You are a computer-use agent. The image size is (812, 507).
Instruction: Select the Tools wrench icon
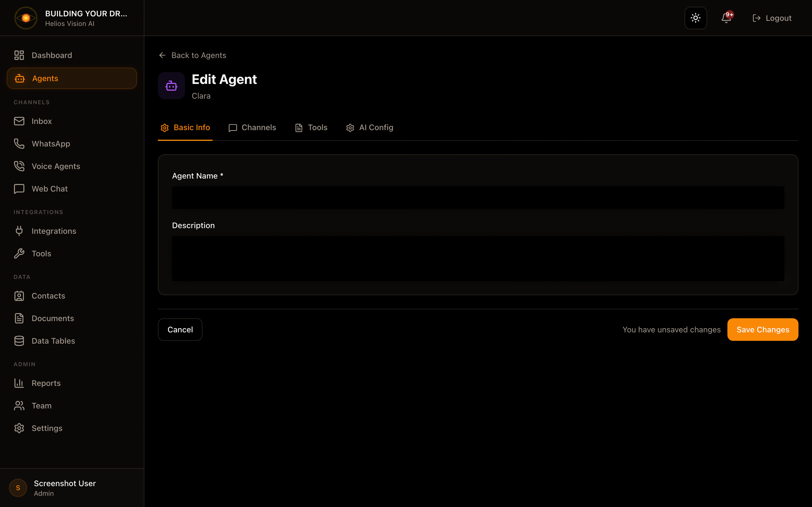pos(19,253)
